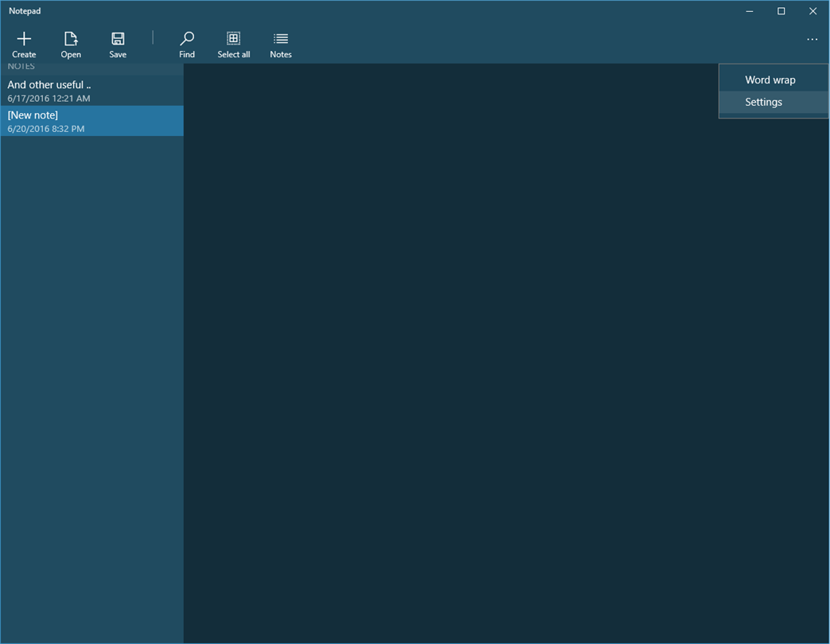
Task: Select the 'And other useful ..' note
Action: point(91,91)
